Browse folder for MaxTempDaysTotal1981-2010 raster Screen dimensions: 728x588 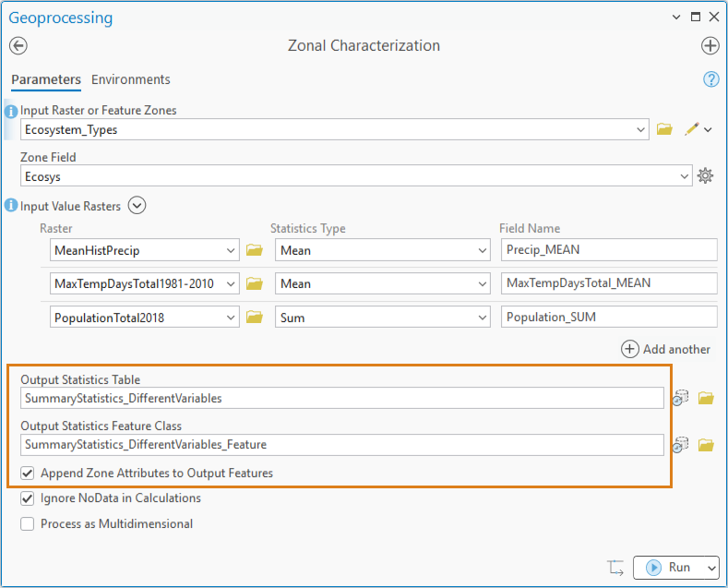(x=254, y=283)
